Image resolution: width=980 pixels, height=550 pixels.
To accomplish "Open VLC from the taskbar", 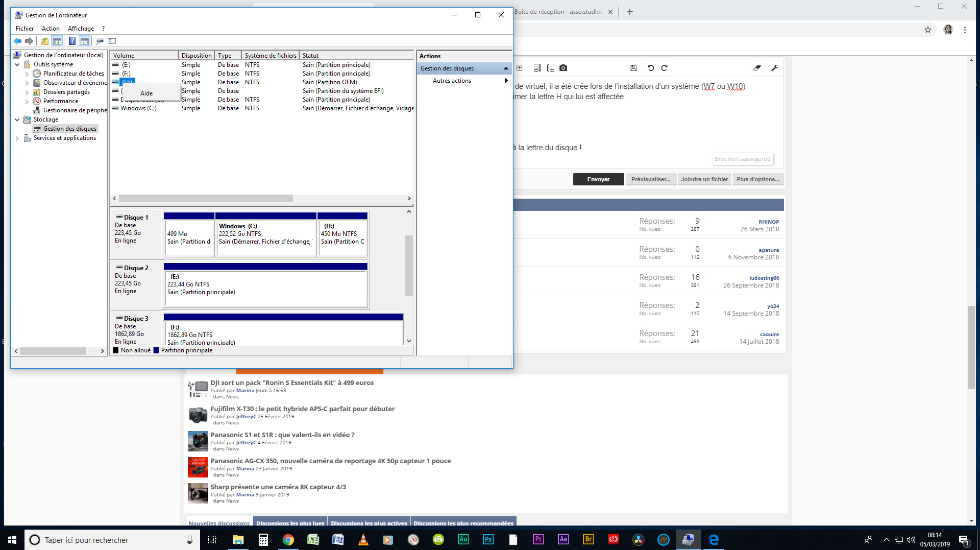I will tap(363, 540).
